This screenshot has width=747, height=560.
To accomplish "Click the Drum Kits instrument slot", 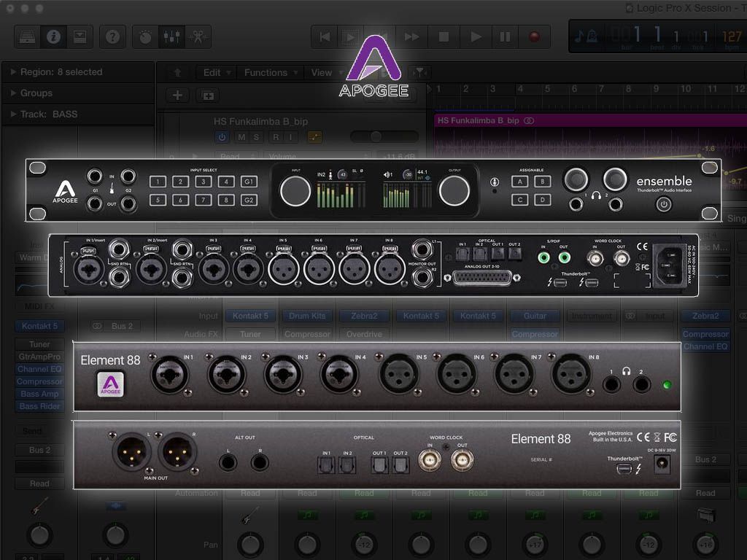I will [307, 316].
